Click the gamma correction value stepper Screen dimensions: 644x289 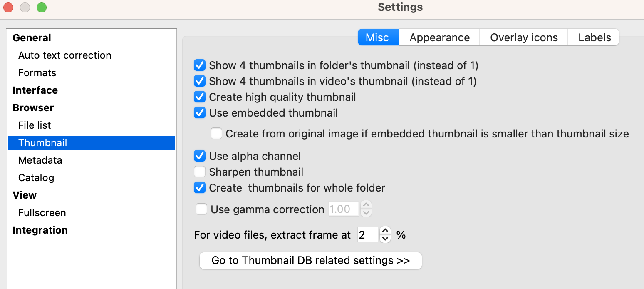click(366, 209)
